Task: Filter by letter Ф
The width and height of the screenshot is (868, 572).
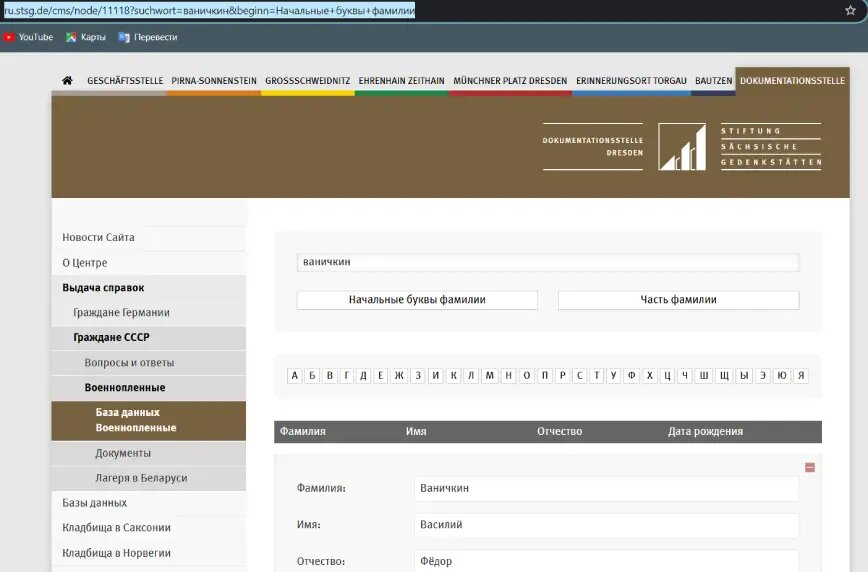Action: 632,376
